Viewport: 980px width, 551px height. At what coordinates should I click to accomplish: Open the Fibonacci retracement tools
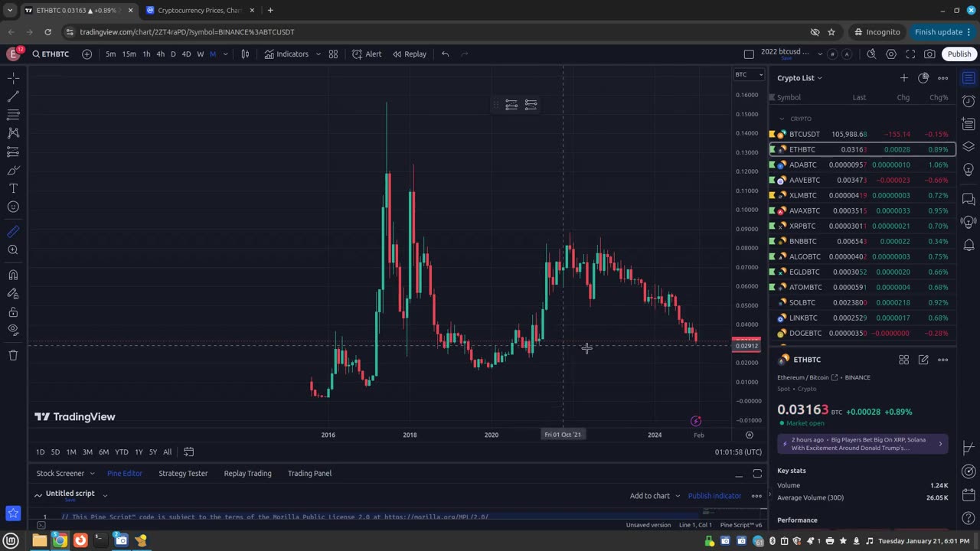[x=13, y=115]
